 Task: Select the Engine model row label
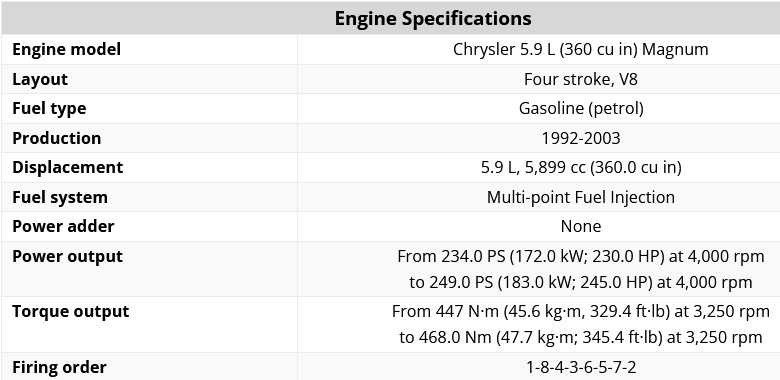click(67, 49)
